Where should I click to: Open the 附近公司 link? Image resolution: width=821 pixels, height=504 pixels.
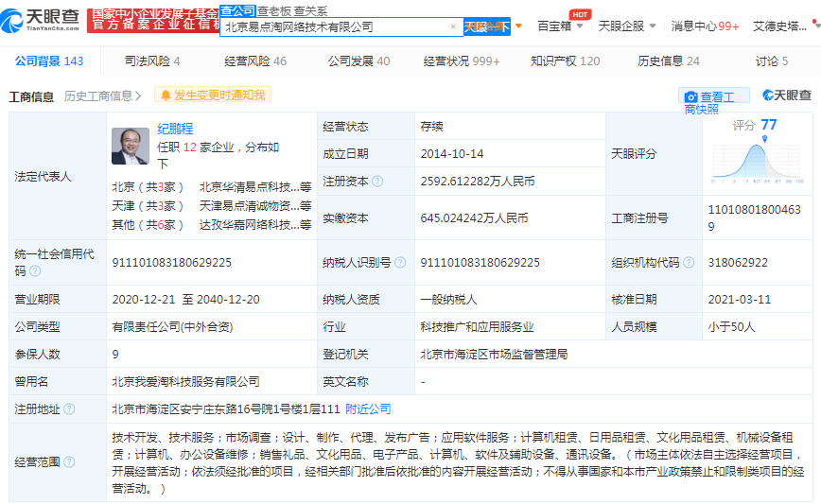coord(369,408)
